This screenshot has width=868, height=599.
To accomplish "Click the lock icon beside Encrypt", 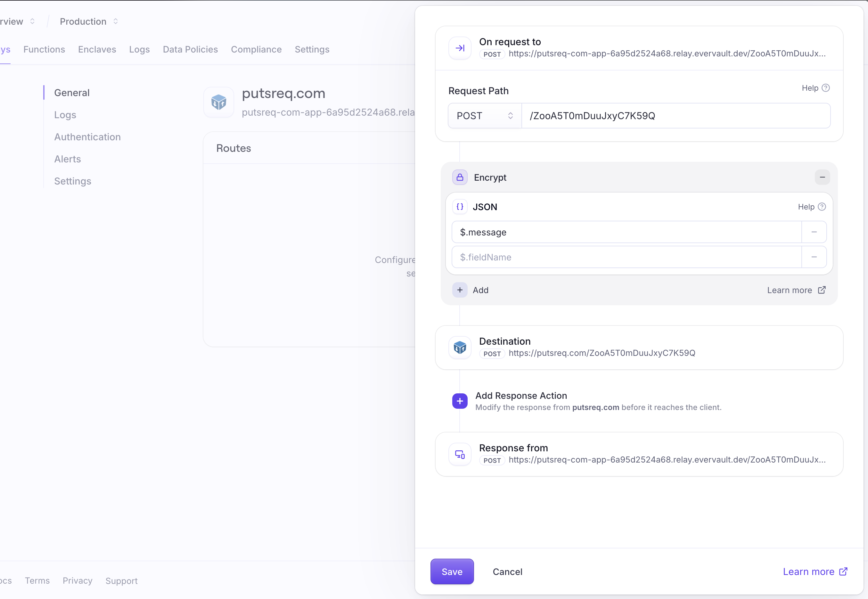I will pos(460,177).
